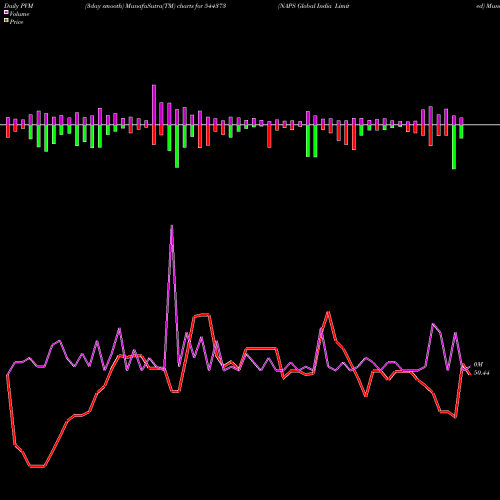Click the 0M volume axis label
The height and width of the screenshot is (500, 500).
478,365
